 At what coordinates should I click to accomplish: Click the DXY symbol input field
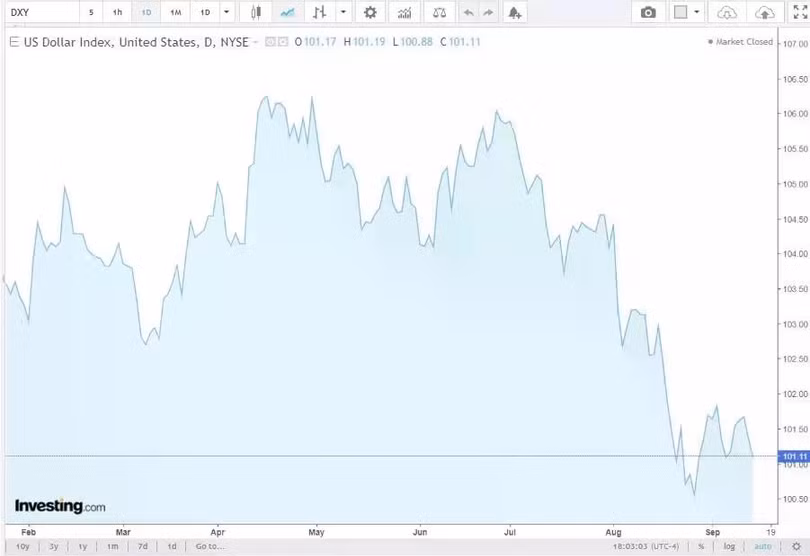click(x=42, y=12)
